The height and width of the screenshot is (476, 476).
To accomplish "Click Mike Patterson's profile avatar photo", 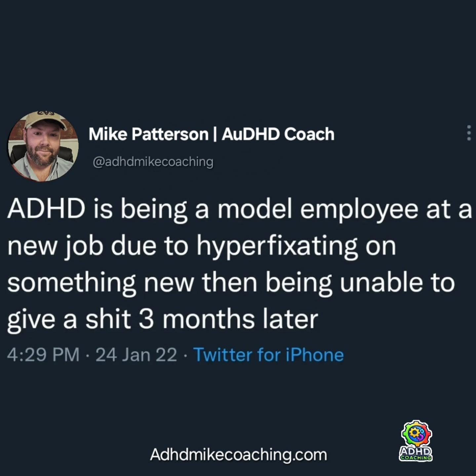I will (43, 147).
